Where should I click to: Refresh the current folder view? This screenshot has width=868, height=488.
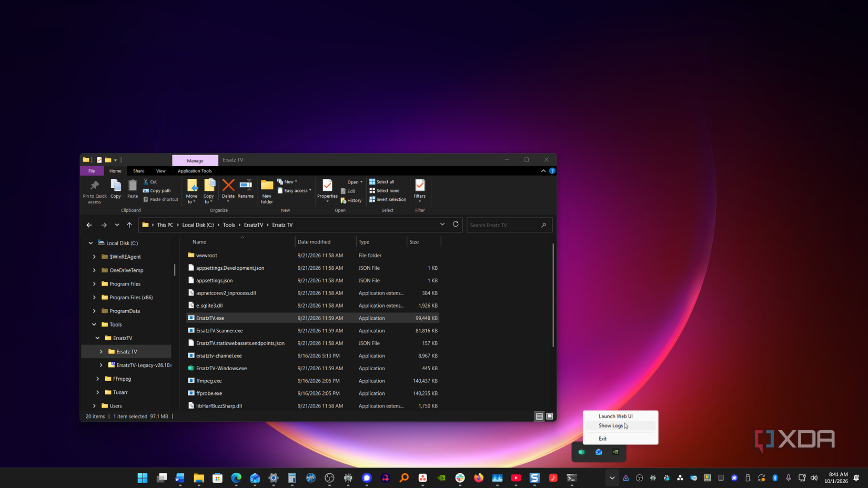point(456,225)
